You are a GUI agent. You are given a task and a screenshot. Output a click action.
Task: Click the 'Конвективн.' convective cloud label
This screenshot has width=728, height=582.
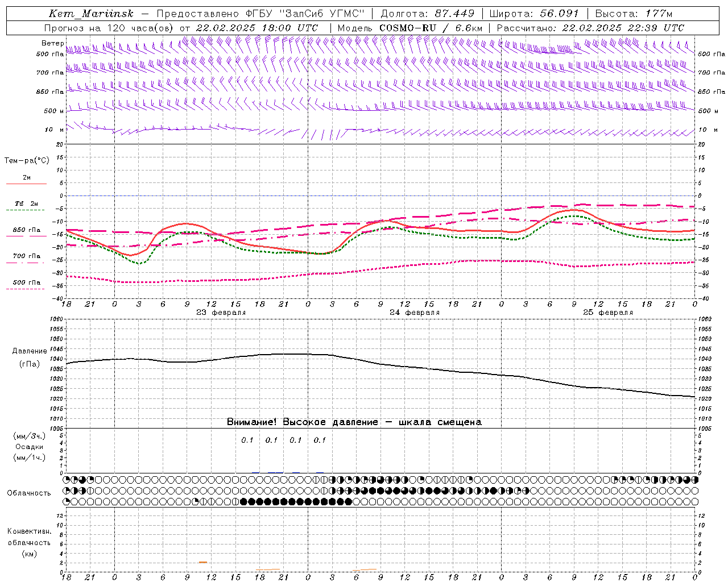pyautogui.click(x=29, y=531)
